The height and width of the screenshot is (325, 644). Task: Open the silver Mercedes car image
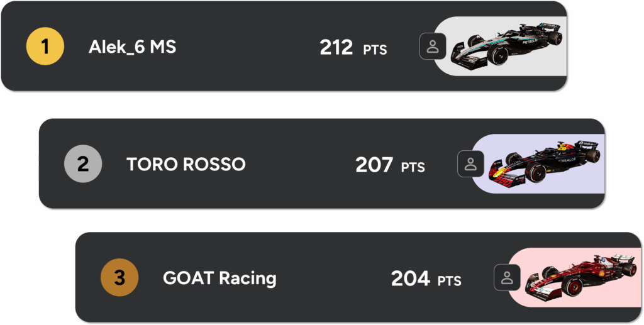pos(508,45)
